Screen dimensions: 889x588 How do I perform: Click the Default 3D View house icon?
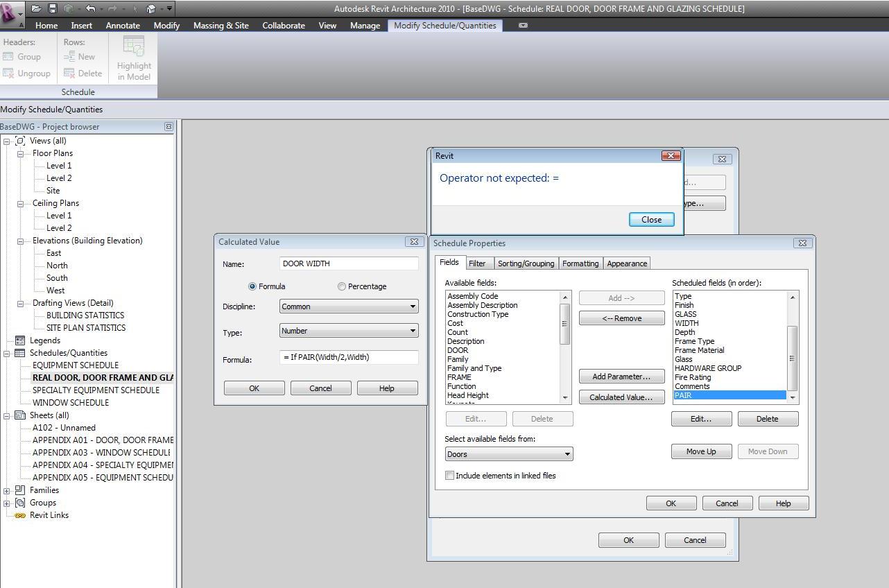point(151,9)
